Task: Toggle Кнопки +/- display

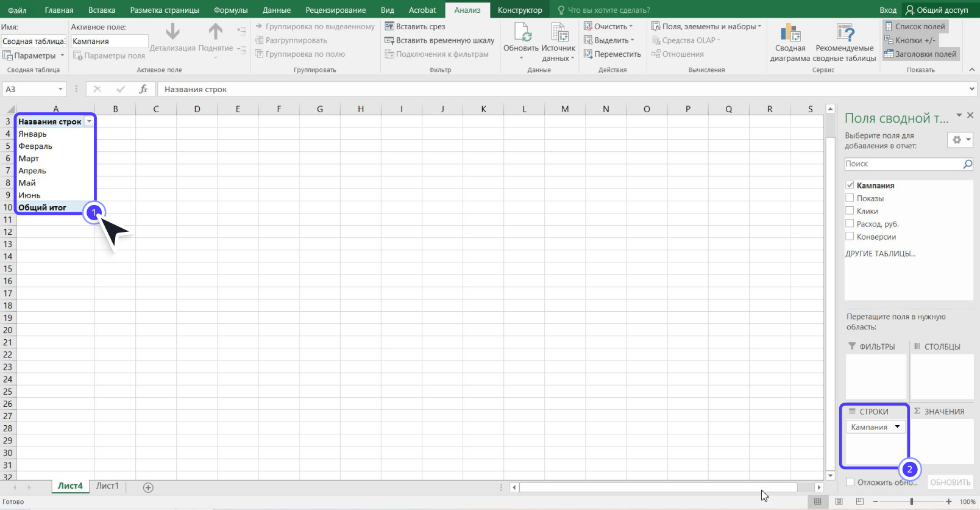Action: coord(911,40)
